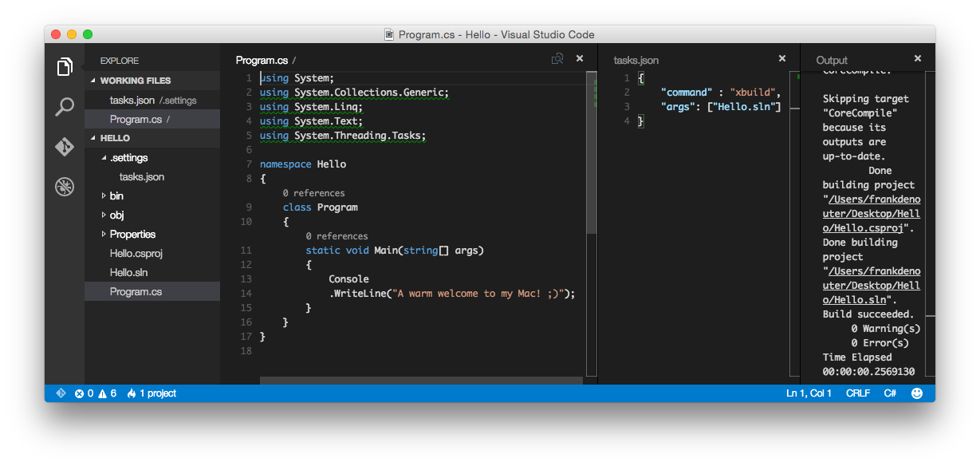The width and height of the screenshot is (980, 466).
Task: Click the split editor icon for Program.cs
Action: point(557,59)
